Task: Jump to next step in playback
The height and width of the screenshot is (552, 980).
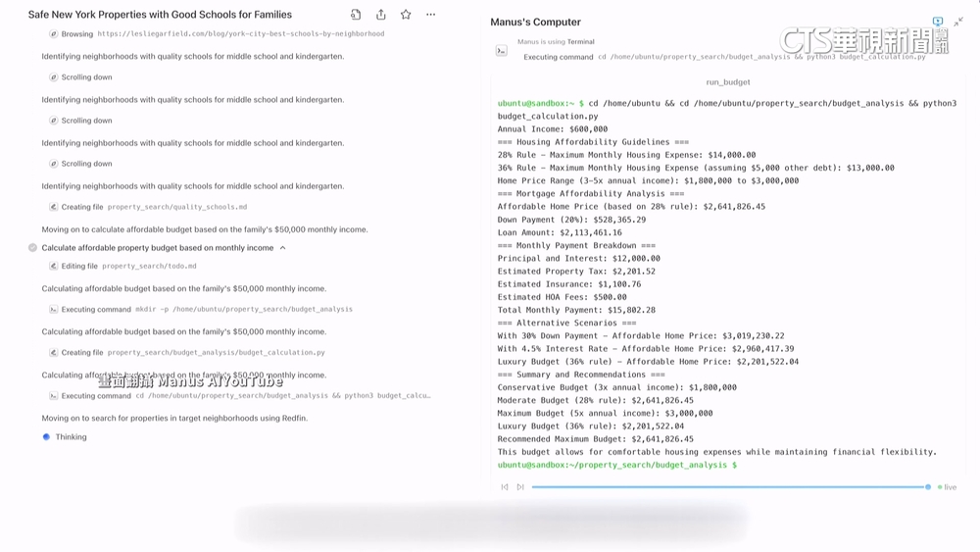Action: coord(520,487)
